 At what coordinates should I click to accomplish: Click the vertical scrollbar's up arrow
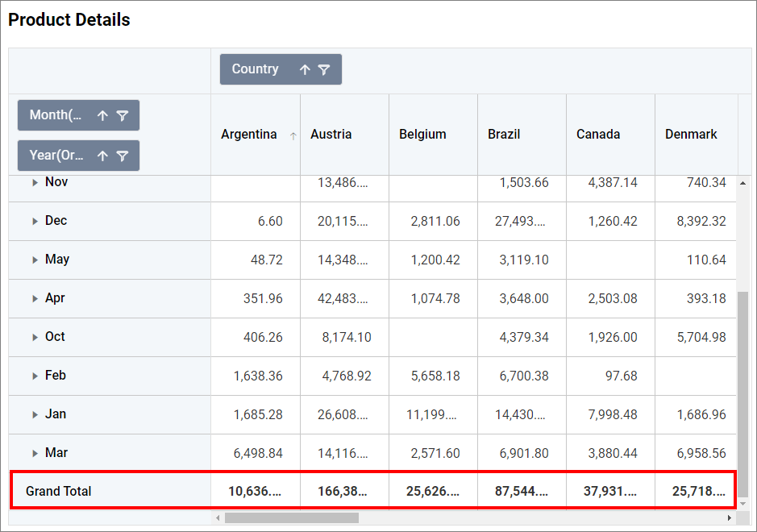coord(742,183)
